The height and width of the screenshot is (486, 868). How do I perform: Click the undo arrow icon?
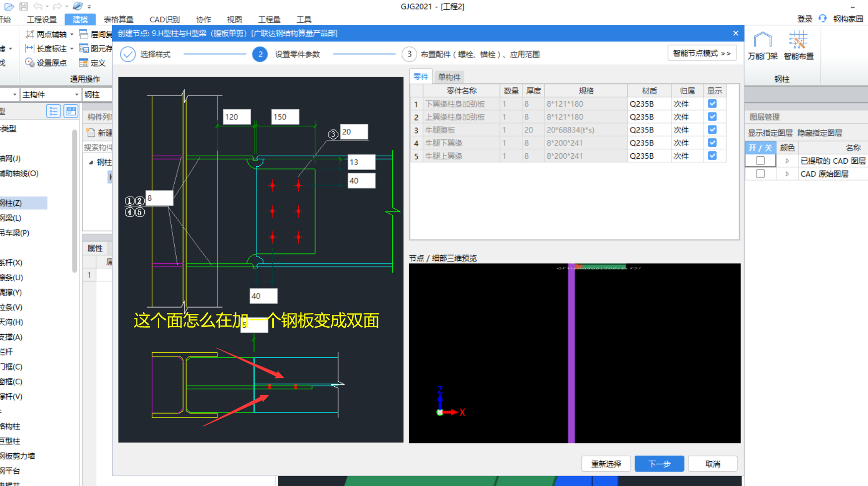point(38,6)
